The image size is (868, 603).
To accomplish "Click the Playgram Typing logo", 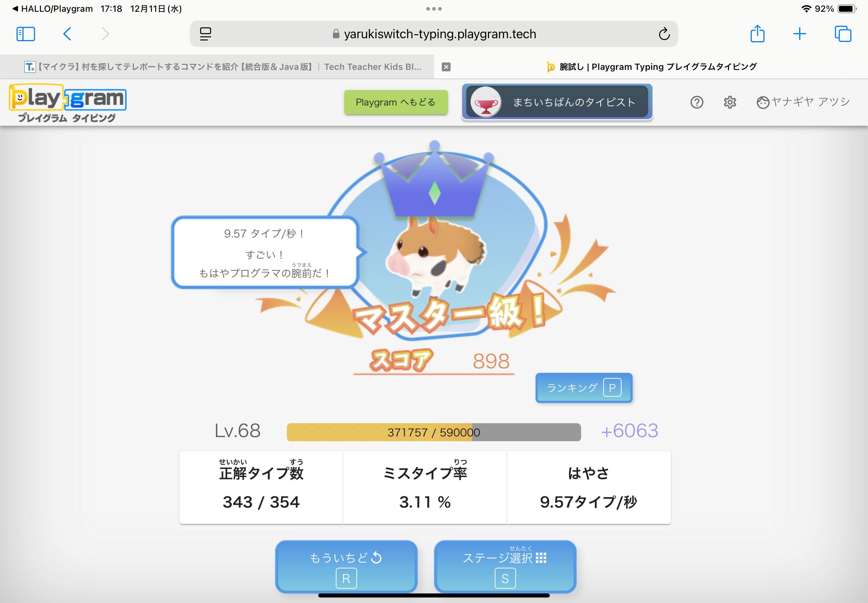I will 67,103.
